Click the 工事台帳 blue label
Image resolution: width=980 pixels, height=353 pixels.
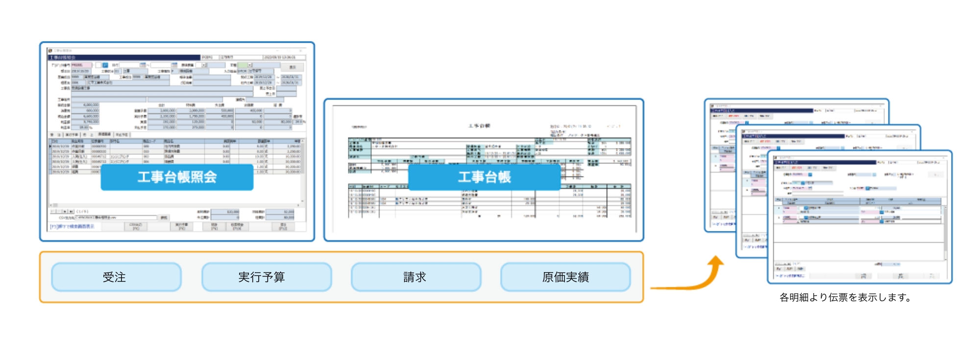[x=484, y=177]
